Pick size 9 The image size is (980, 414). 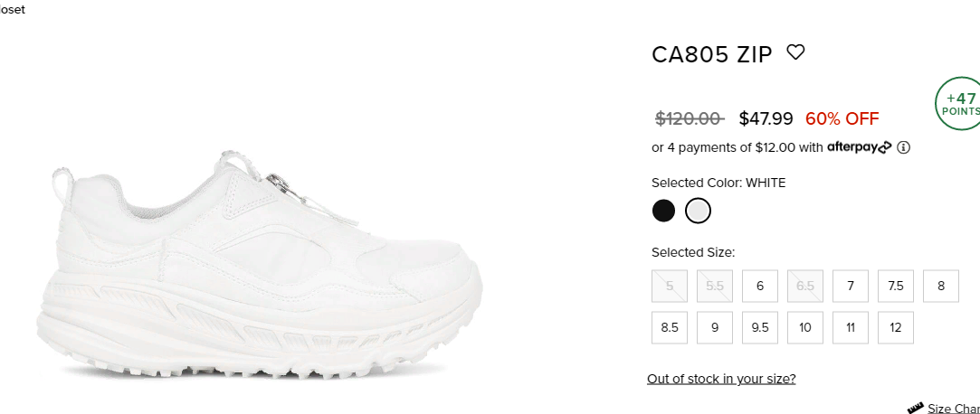(715, 328)
